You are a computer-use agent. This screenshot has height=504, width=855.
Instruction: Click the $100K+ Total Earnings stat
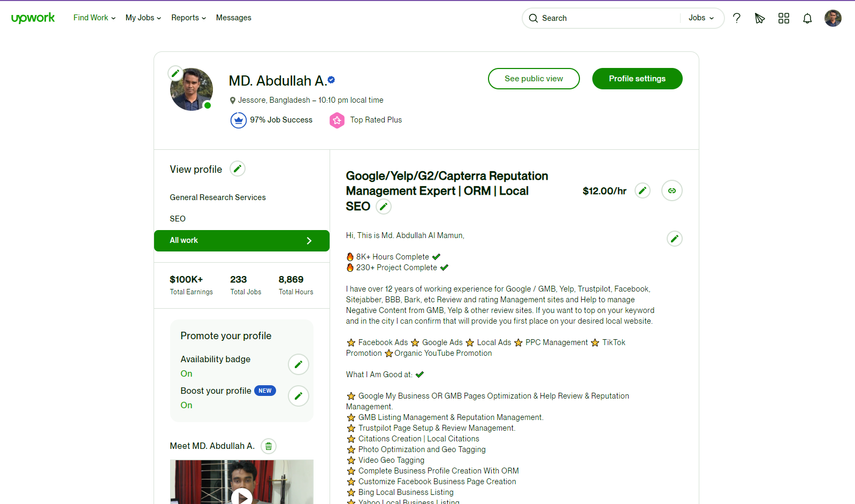tap(192, 285)
